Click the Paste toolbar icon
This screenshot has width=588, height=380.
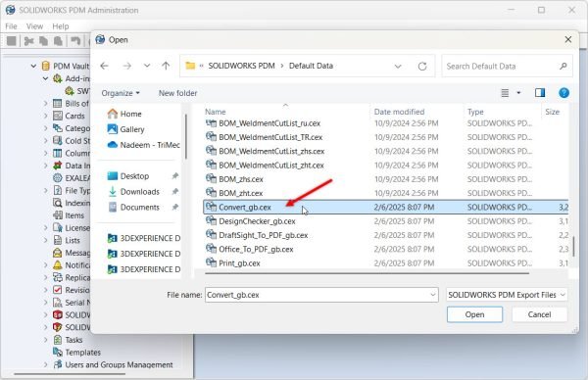[58, 41]
